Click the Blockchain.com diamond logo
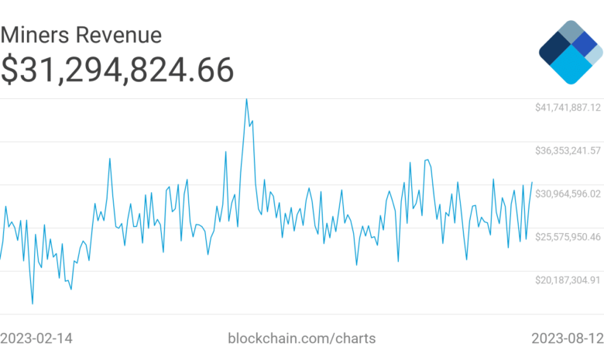 (x=571, y=52)
